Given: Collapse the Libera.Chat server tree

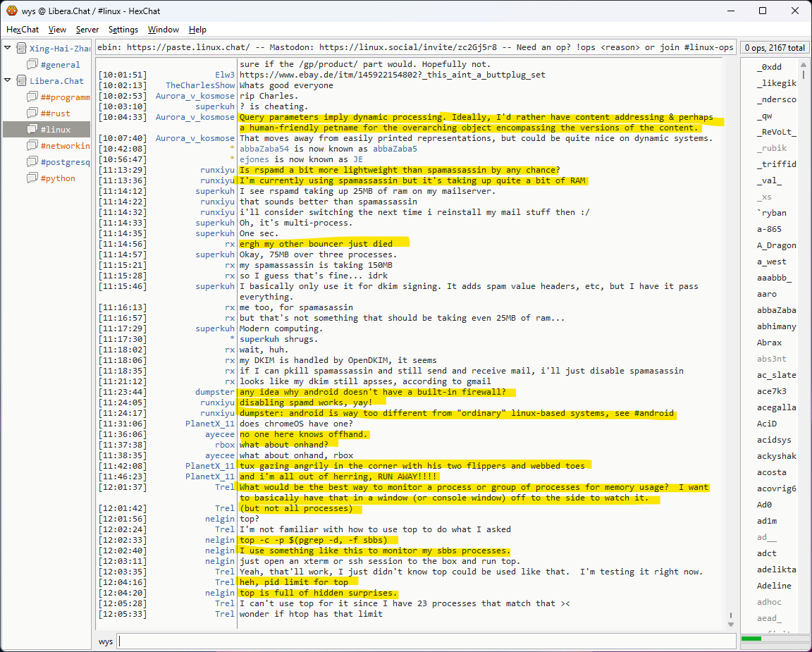Looking at the screenshot, I should click(8, 81).
